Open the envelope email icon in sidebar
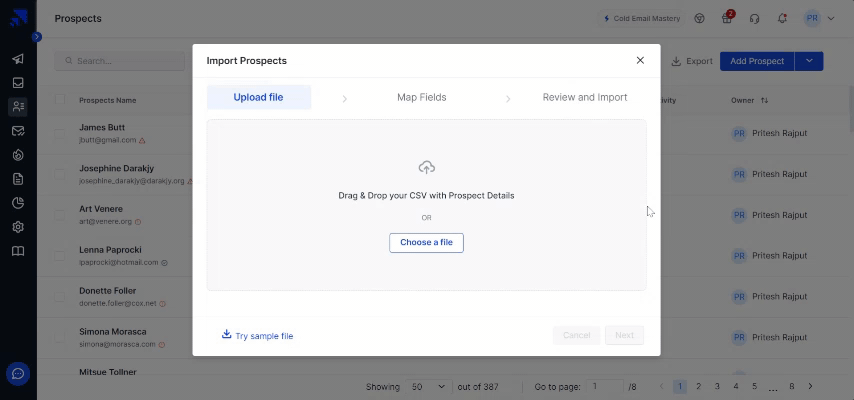This screenshot has height=400, width=854. [18, 131]
